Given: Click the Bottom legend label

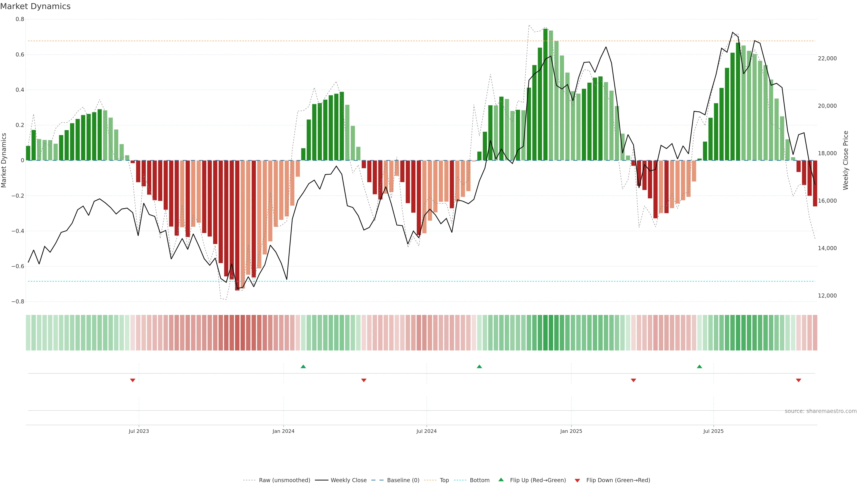Looking at the screenshot, I should tap(479, 480).
